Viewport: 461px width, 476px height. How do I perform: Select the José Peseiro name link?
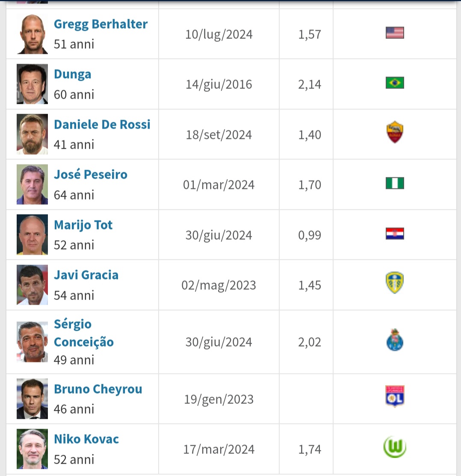coord(90,175)
